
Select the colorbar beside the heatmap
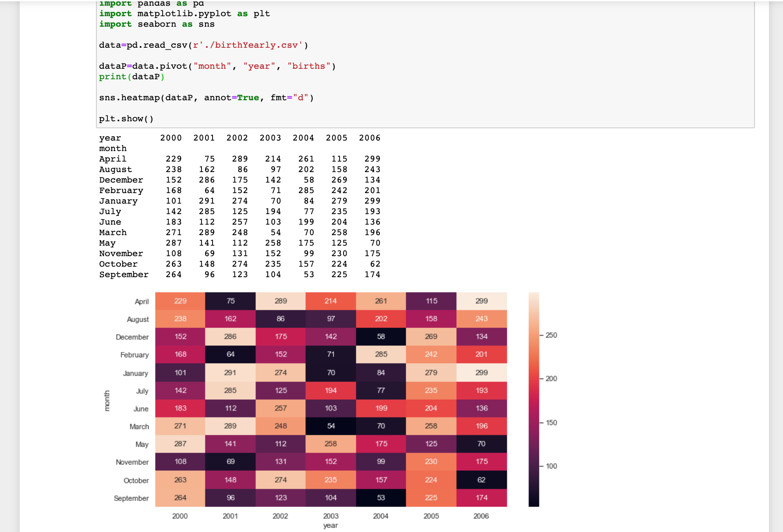[x=533, y=398]
